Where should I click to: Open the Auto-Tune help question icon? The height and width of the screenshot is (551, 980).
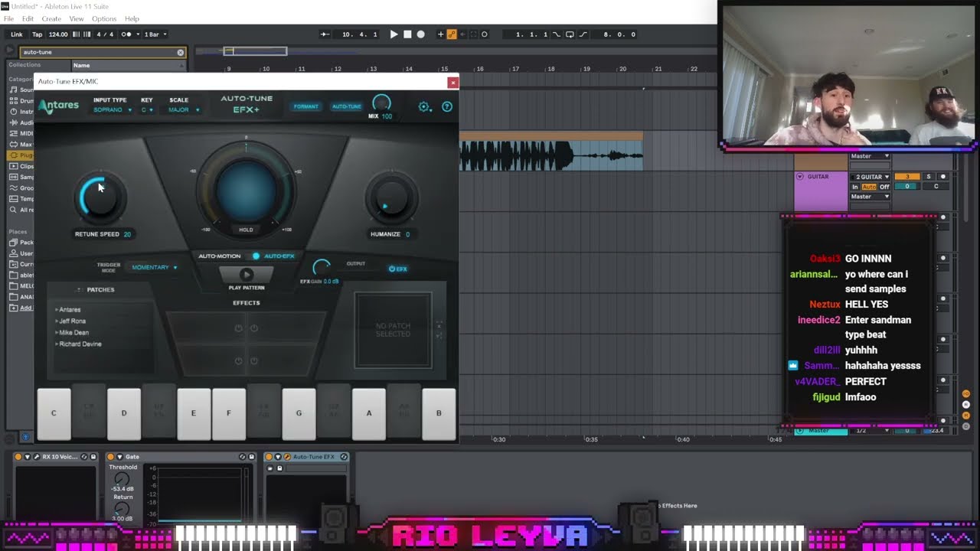[x=447, y=106]
